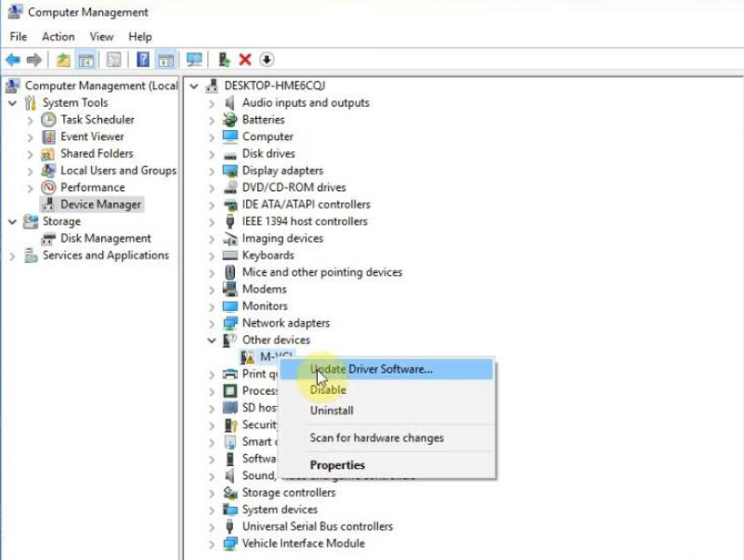Select Event Viewer in the left pane
744x560 pixels.
coord(92,137)
